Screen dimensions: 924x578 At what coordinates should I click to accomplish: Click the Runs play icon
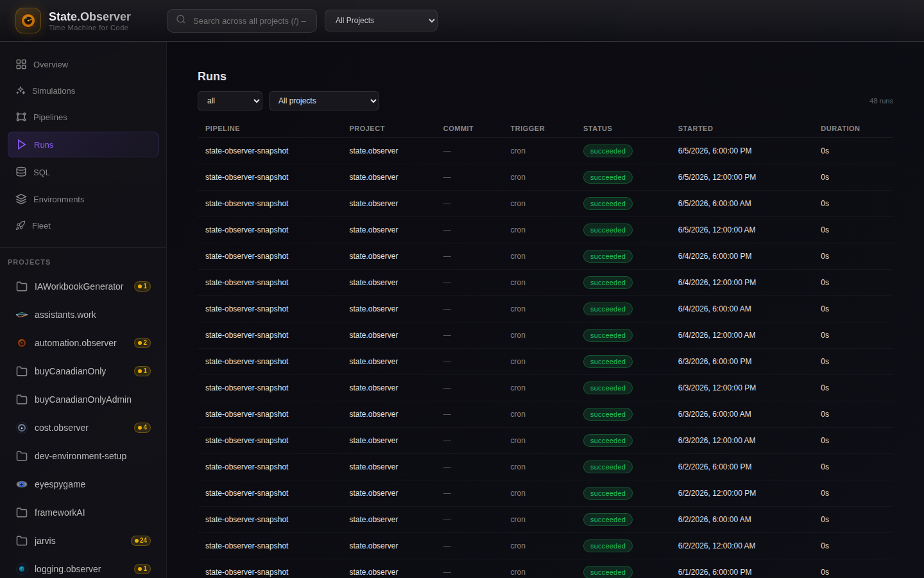[22, 144]
